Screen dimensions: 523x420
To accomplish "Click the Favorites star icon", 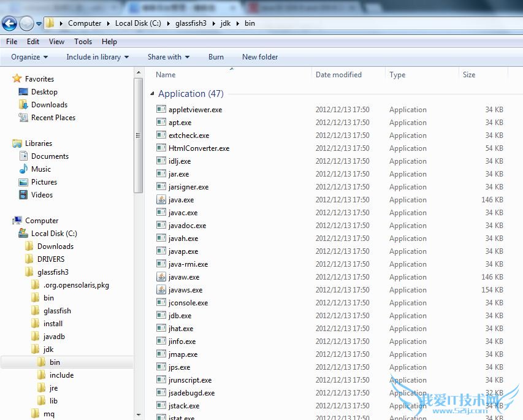I will click(x=17, y=78).
